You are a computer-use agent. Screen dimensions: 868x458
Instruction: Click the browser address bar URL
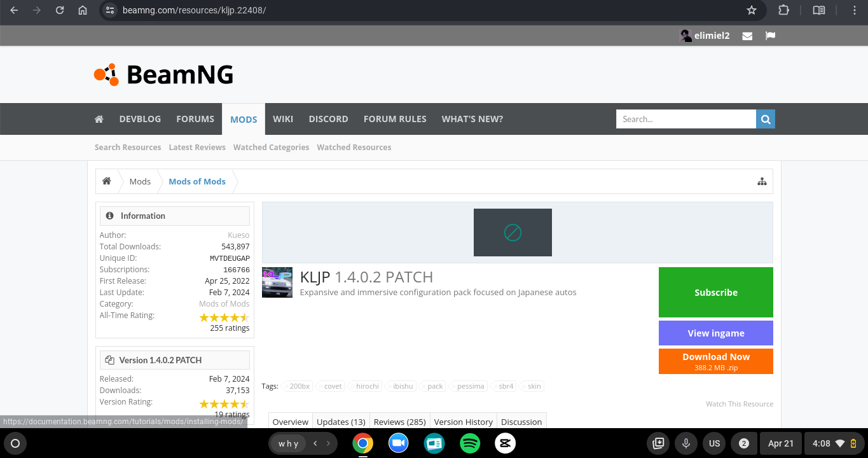pyautogui.click(x=194, y=10)
